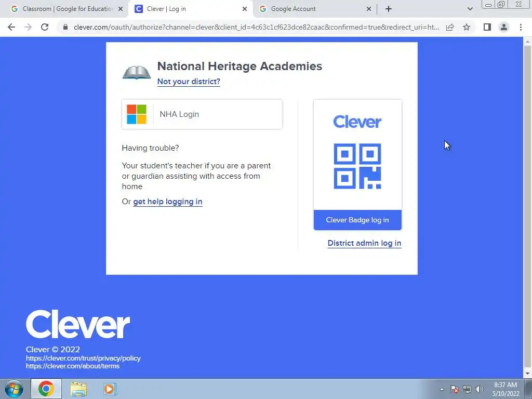Open the browser side panel
The height and width of the screenshot is (399, 532).
487,27
